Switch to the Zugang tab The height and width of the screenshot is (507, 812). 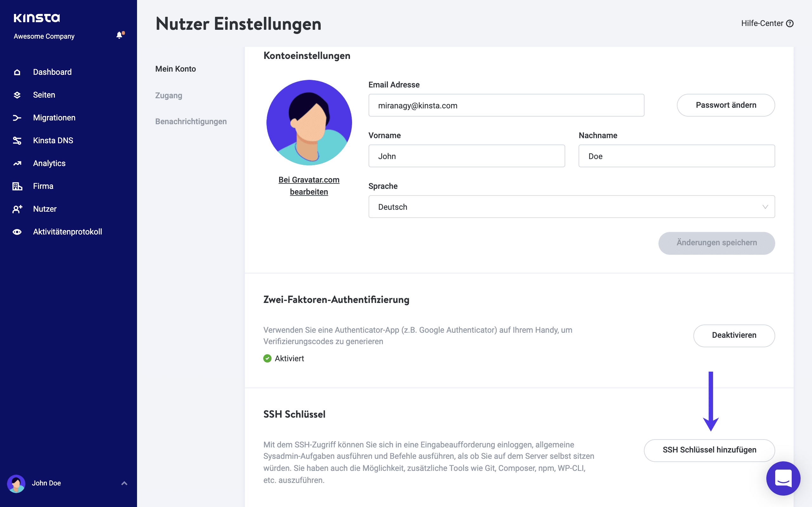point(169,96)
